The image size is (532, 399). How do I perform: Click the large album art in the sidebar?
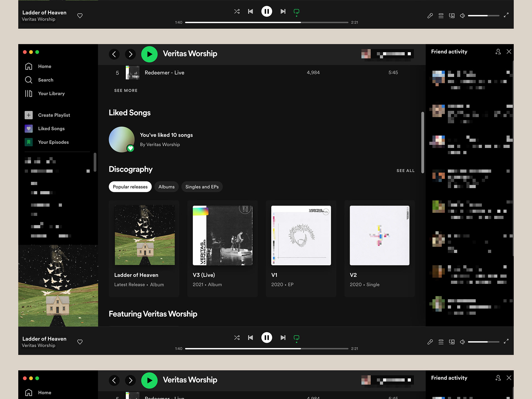pyautogui.click(x=58, y=286)
